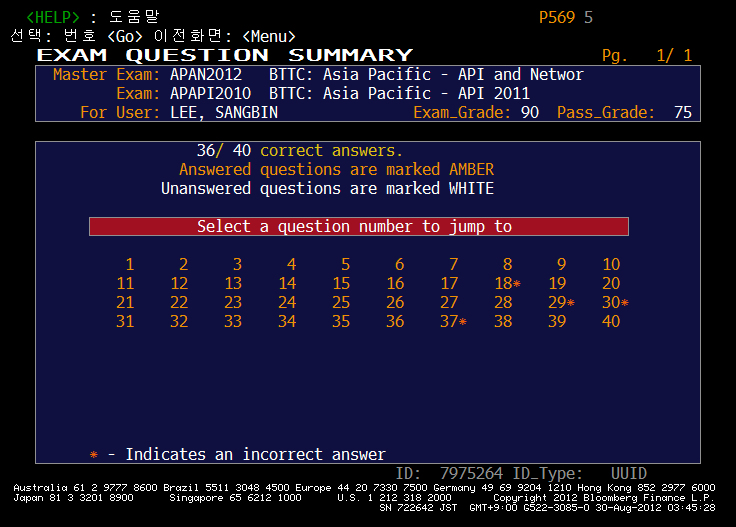Jump to question number 5
736x527 pixels.
345,265
